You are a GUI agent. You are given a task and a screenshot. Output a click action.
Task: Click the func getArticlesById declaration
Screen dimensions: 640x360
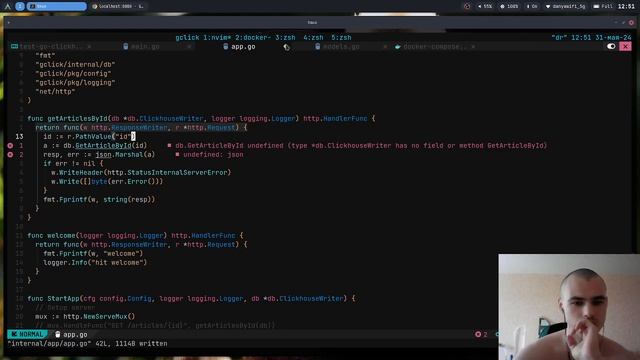pyautogui.click(x=201, y=118)
